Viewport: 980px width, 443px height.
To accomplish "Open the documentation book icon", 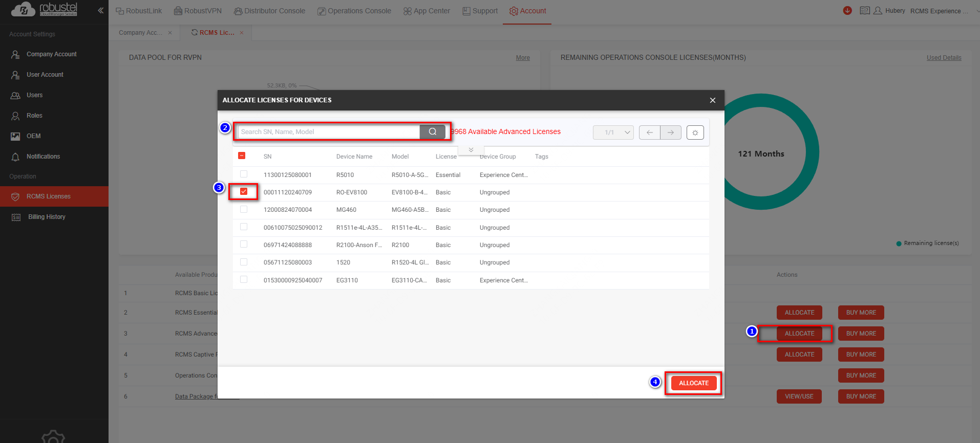I will pyautogui.click(x=864, y=11).
